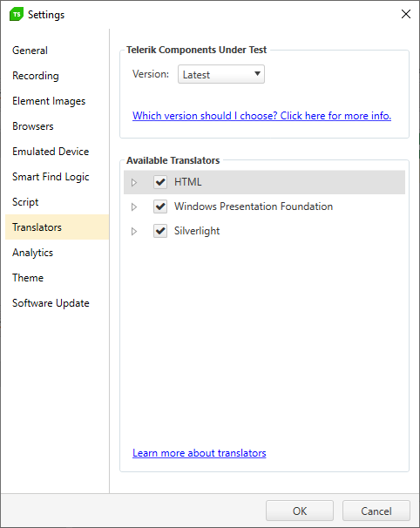The height and width of the screenshot is (528, 420).
Task: Show Smart Find Logic settings
Action: (51, 177)
